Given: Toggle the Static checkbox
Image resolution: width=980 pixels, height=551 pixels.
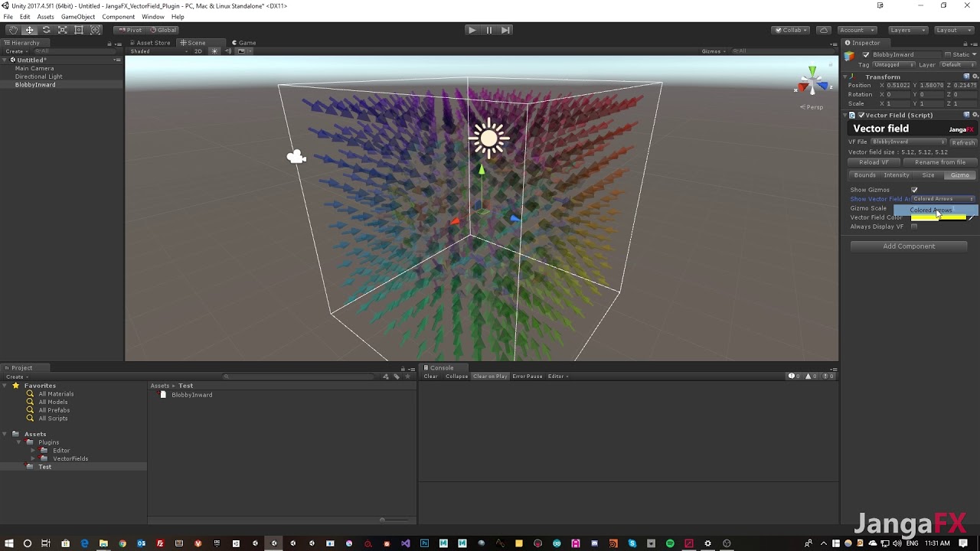Looking at the screenshot, I should [x=948, y=54].
